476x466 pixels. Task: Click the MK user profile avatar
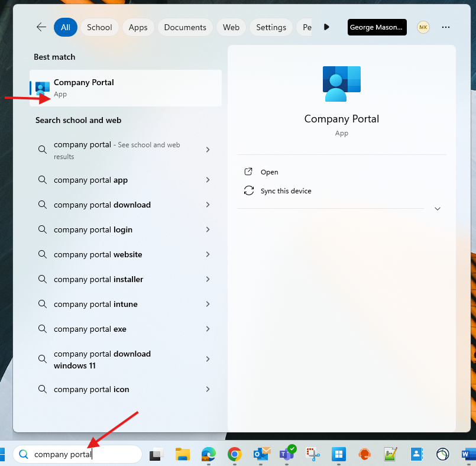[x=423, y=27]
